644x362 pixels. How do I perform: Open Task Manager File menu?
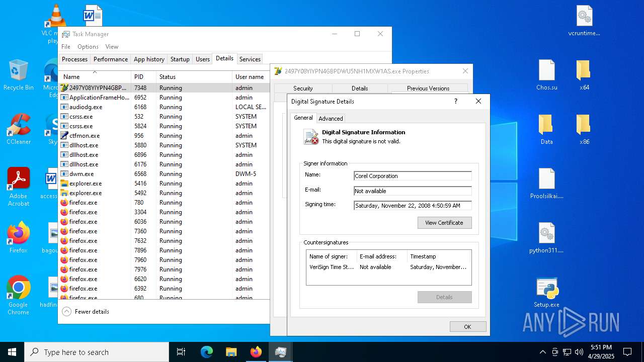66,47
